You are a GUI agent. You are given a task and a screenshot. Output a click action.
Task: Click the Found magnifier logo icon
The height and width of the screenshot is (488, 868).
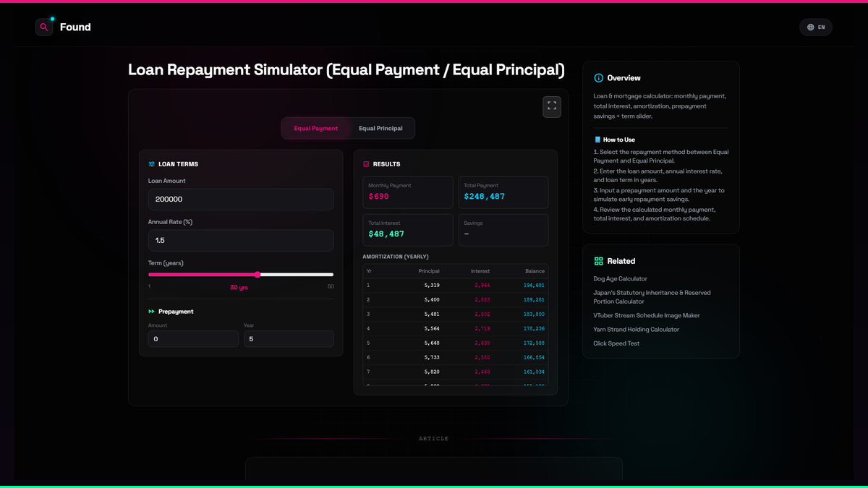44,27
